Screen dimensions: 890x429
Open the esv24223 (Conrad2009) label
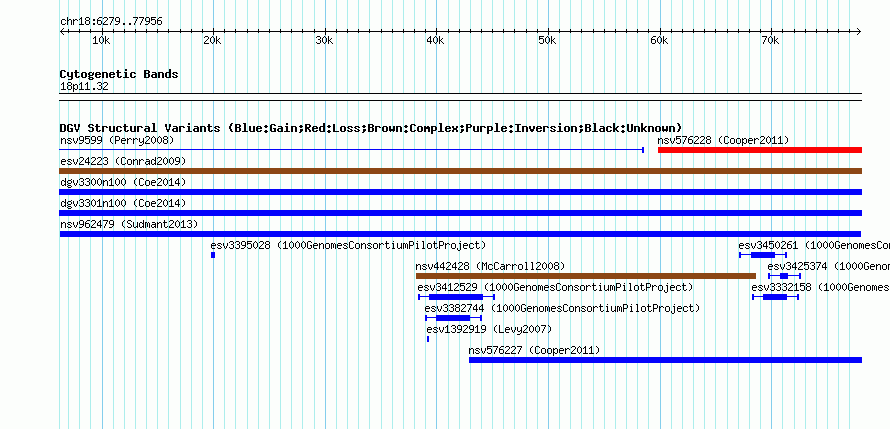click(123, 161)
